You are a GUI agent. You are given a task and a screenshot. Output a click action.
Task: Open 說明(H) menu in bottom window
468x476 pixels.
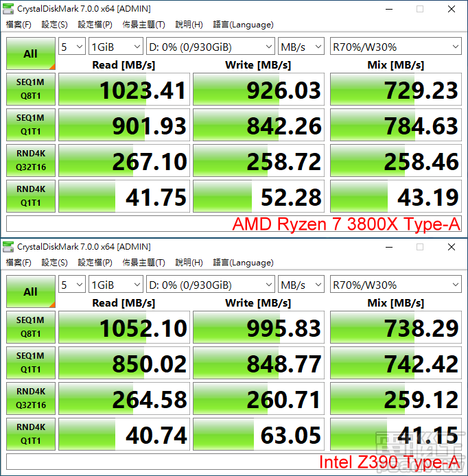[189, 263]
